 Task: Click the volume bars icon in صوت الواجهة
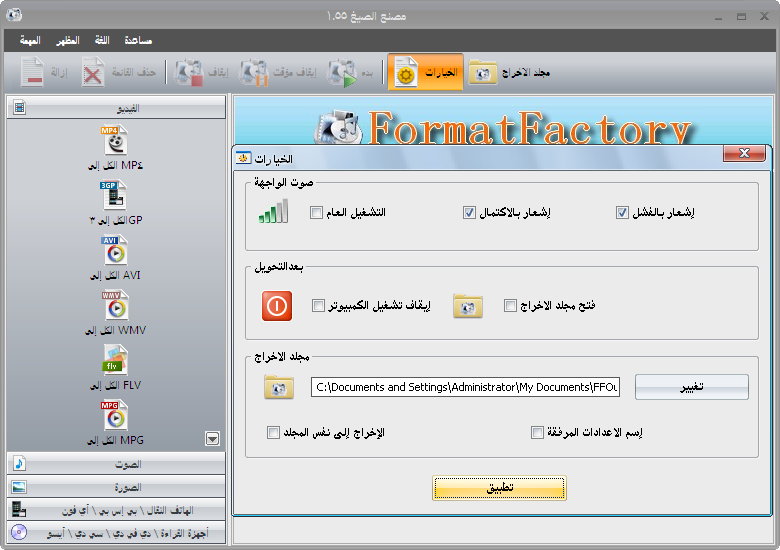[x=273, y=211]
